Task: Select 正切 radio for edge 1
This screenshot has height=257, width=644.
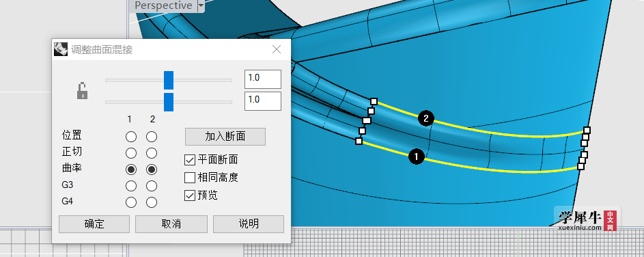Action: pos(131,153)
